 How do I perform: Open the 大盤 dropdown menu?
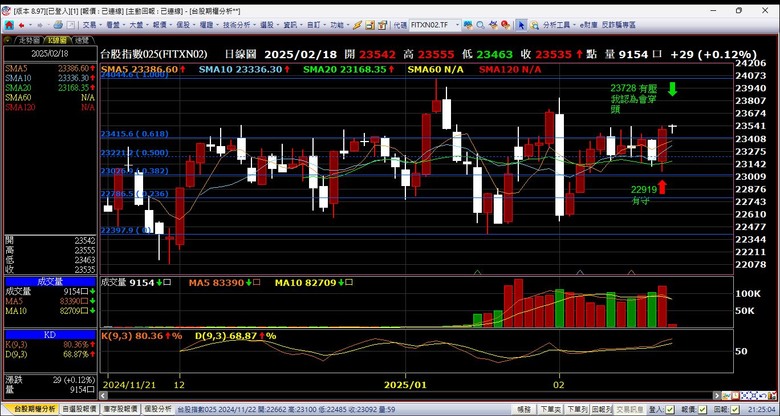tap(138, 25)
